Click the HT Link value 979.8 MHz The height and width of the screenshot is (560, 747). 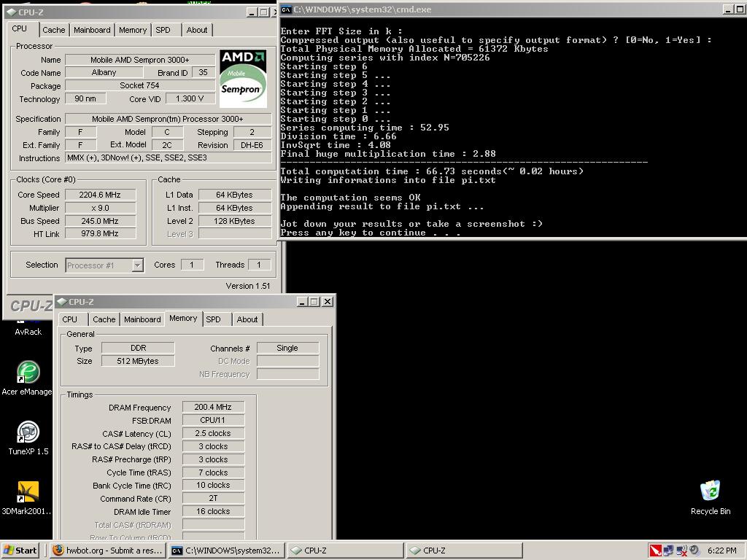(x=100, y=234)
